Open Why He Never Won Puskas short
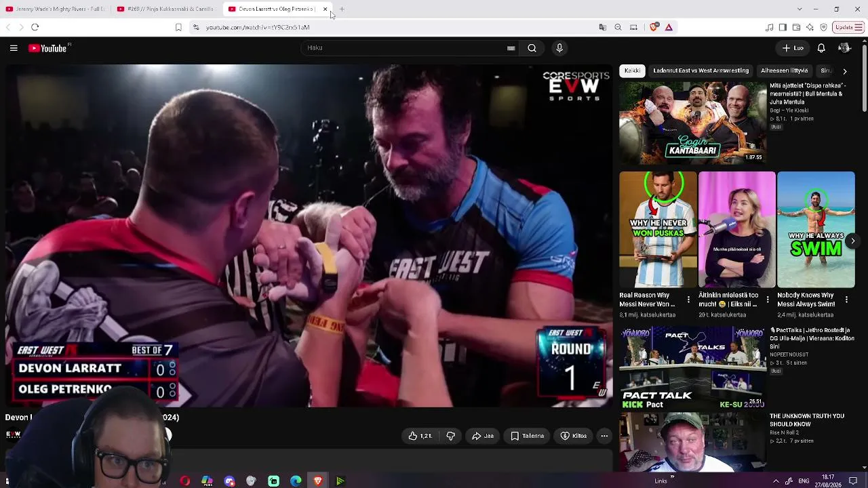Image resolution: width=868 pixels, height=488 pixels. (658, 229)
